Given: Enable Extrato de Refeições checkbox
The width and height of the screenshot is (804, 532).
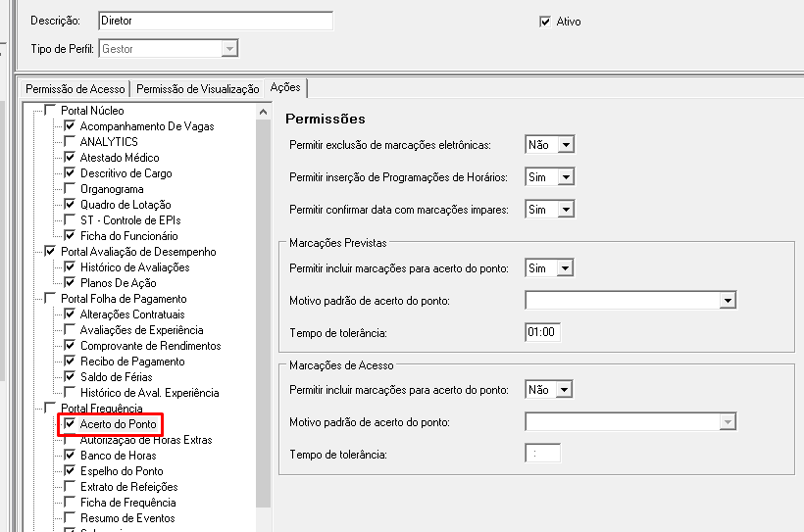Looking at the screenshot, I should point(70,487).
